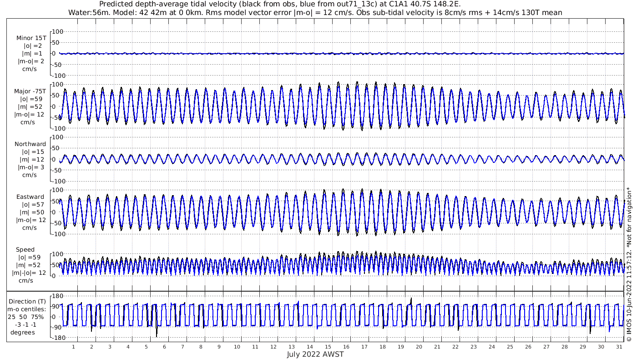Screen dimensions: 637x364
Task: Click the 0 tick of the Minor panel
Action: 54,54
